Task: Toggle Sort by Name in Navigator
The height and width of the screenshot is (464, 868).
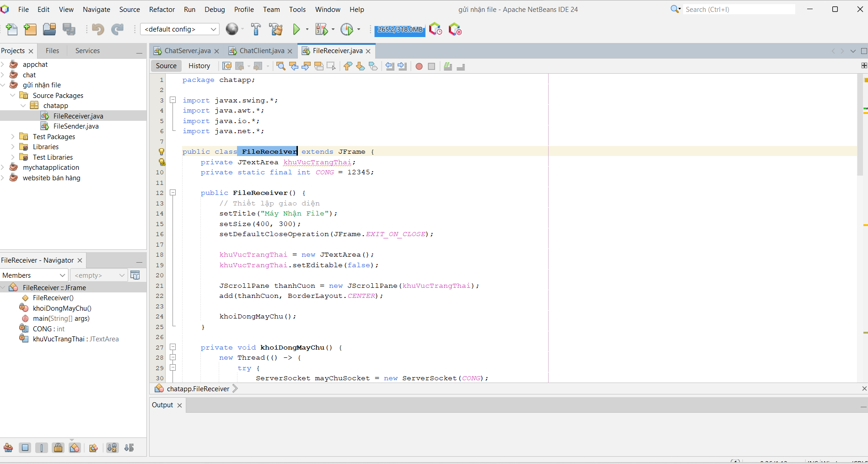Action: tap(112, 448)
